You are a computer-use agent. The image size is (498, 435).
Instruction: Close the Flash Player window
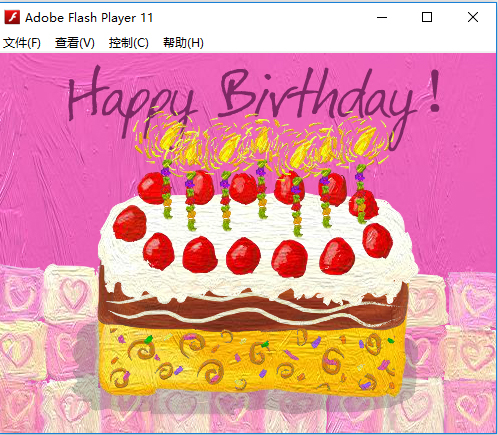473,17
